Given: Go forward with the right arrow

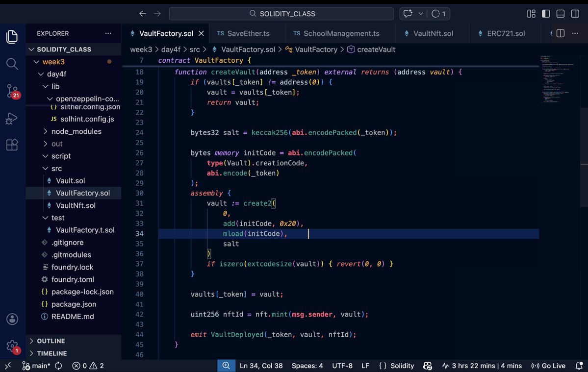Looking at the screenshot, I should pyautogui.click(x=157, y=14).
